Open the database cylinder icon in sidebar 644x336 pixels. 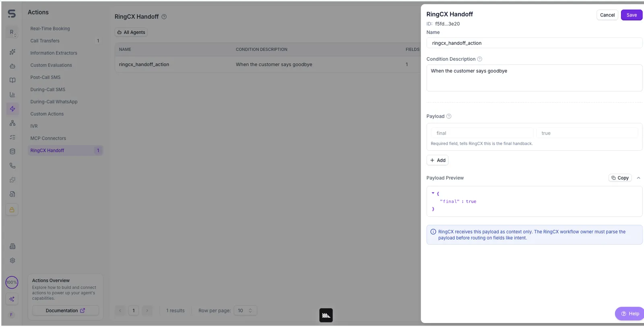[12, 151]
